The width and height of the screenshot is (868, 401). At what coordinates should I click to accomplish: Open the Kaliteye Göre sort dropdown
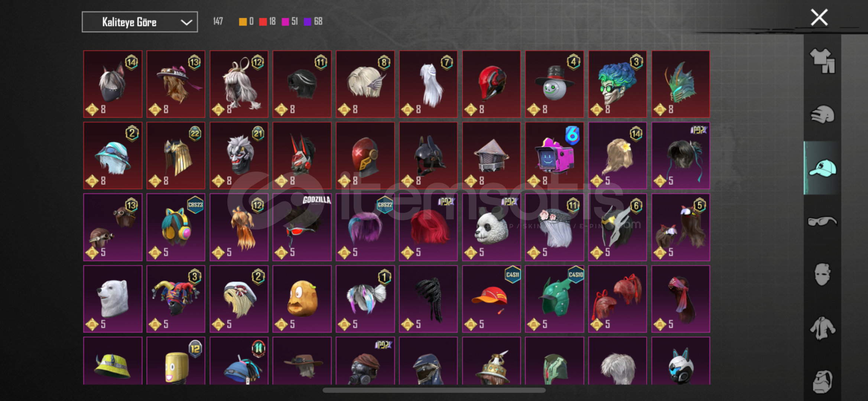point(140,22)
